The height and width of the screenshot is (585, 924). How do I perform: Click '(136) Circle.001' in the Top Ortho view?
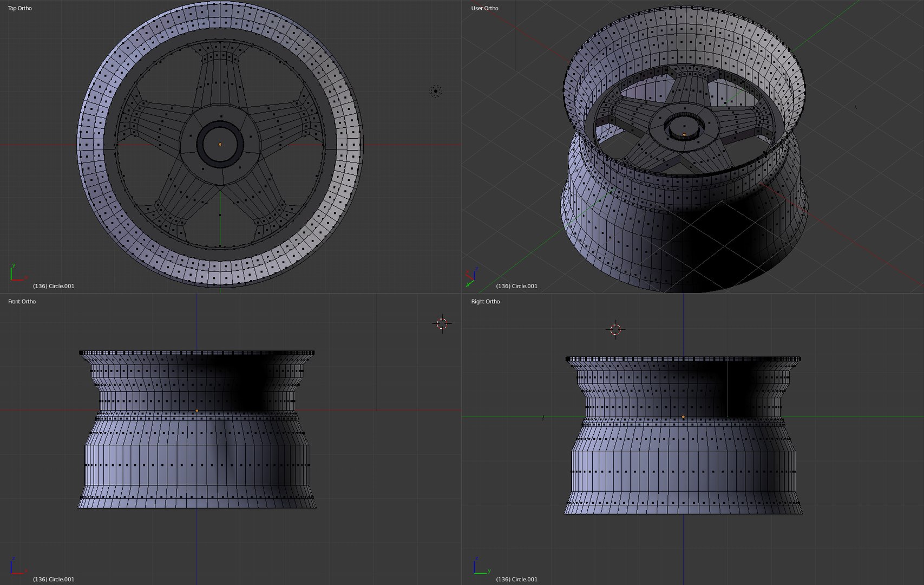click(x=54, y=286)
